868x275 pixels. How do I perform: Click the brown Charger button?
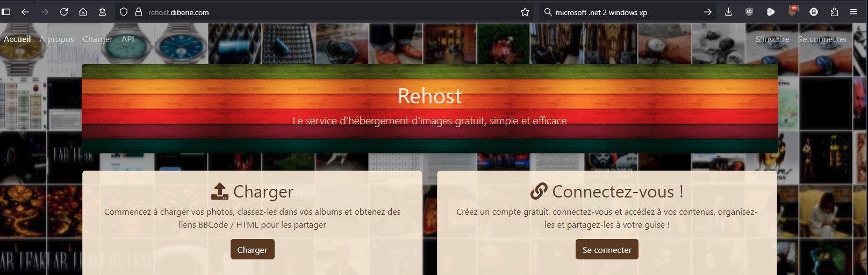[252, 250]
